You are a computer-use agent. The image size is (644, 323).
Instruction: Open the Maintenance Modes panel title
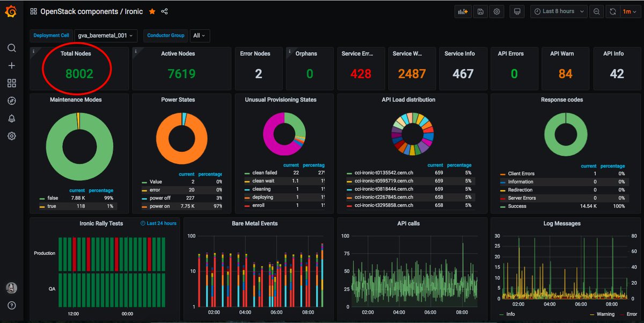(76, 99)
